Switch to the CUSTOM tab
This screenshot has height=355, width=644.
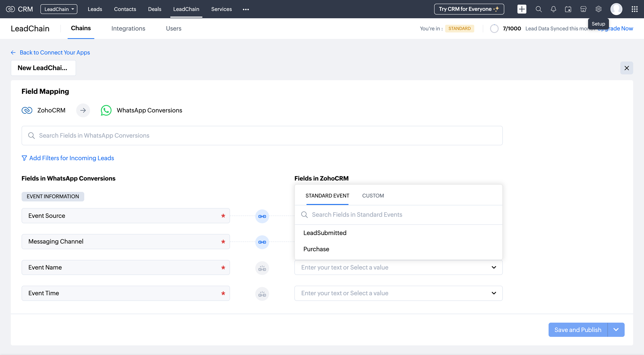coord(373,196)
